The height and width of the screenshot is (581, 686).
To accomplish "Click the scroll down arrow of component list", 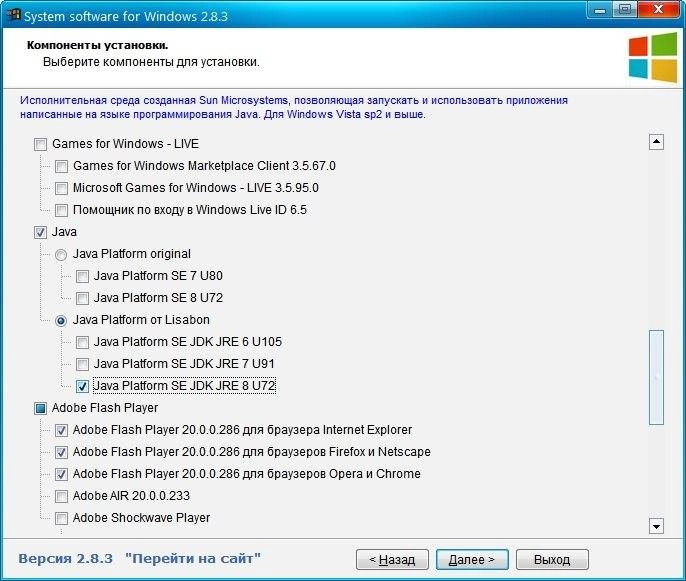I will coord(656,526).
